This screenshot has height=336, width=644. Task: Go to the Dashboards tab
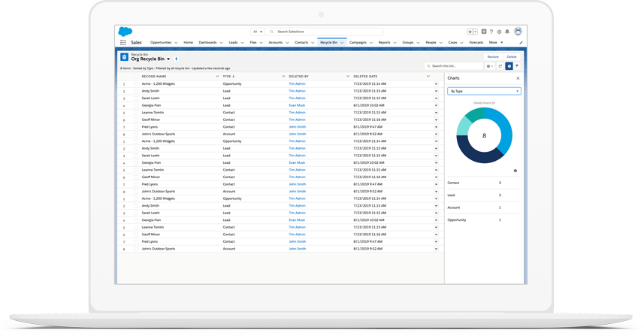click(207, 42)
